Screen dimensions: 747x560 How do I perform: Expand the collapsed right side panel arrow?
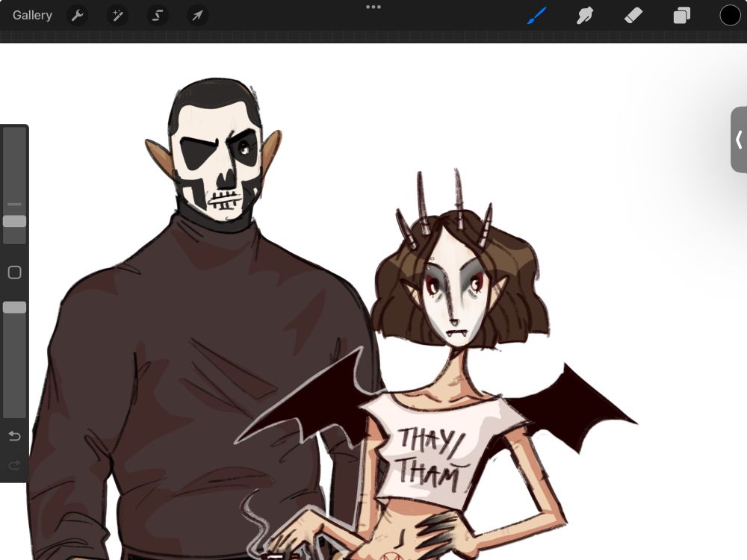739,140
